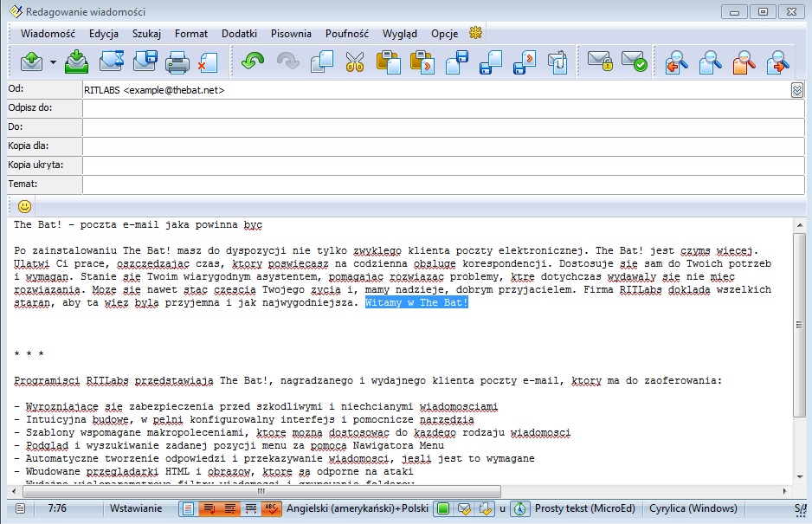The image size is (812, 524).
Task: Toggle the ABC spell check status button
Action: [271, 508]
